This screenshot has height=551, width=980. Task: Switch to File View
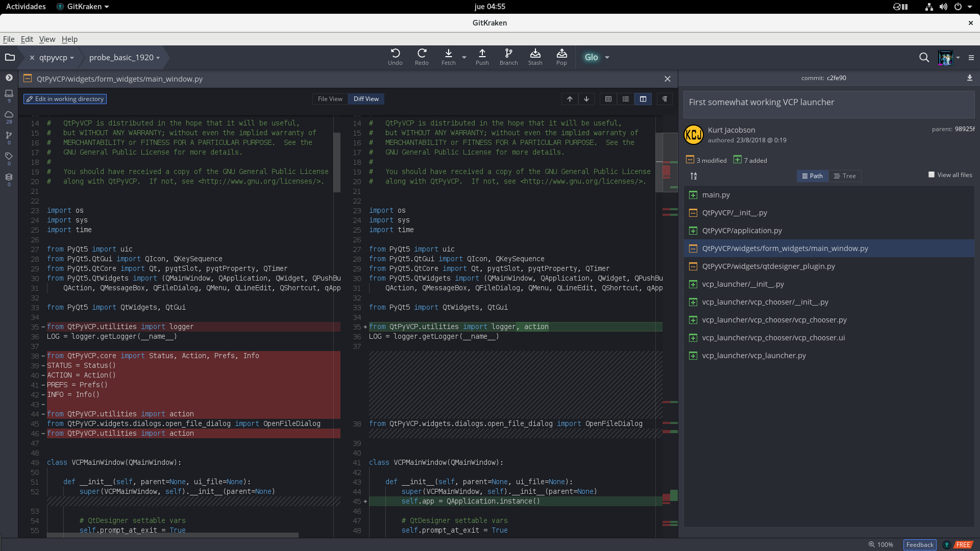tap(330, 99)
